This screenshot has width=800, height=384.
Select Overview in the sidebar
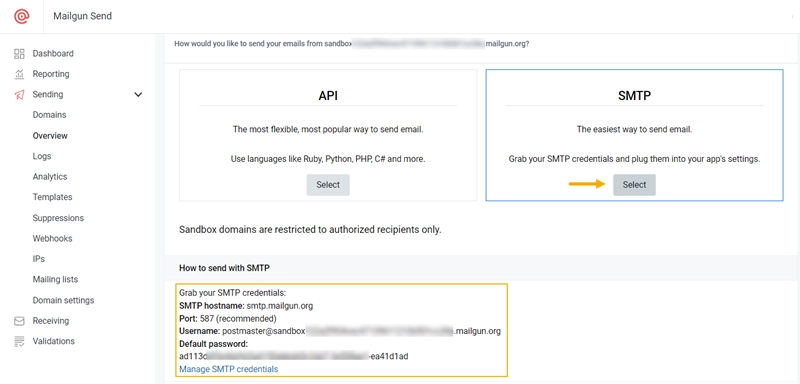coord(50,136)
